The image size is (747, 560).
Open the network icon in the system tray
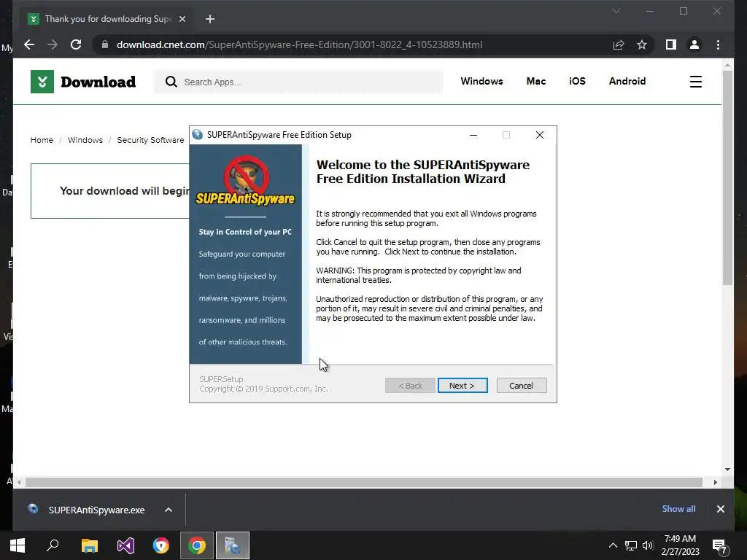click(x=631, y=545)
